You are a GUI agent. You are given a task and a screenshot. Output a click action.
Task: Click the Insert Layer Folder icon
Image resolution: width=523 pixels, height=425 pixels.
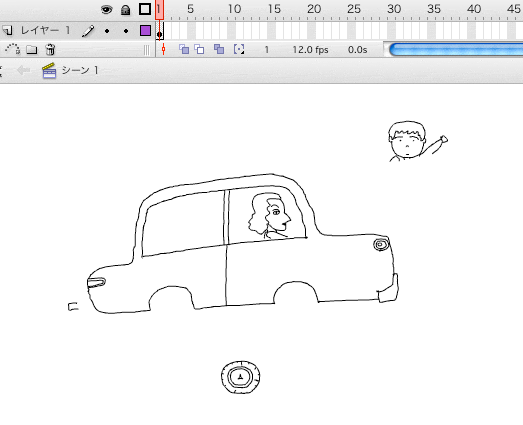click(x=31, y=50)
